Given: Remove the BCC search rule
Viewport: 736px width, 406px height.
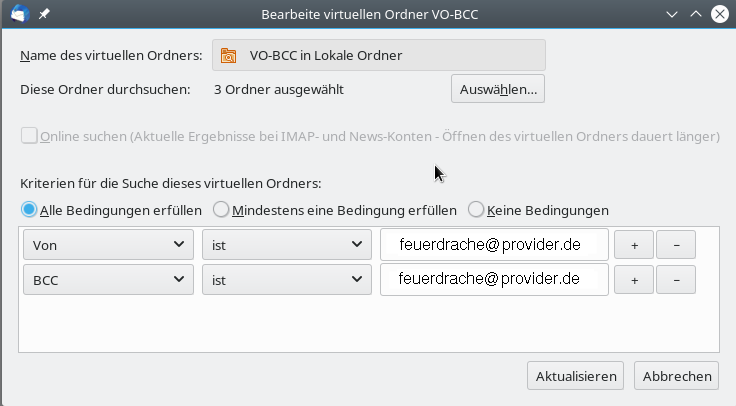Looking at the screenshot, I should (677, 280).
